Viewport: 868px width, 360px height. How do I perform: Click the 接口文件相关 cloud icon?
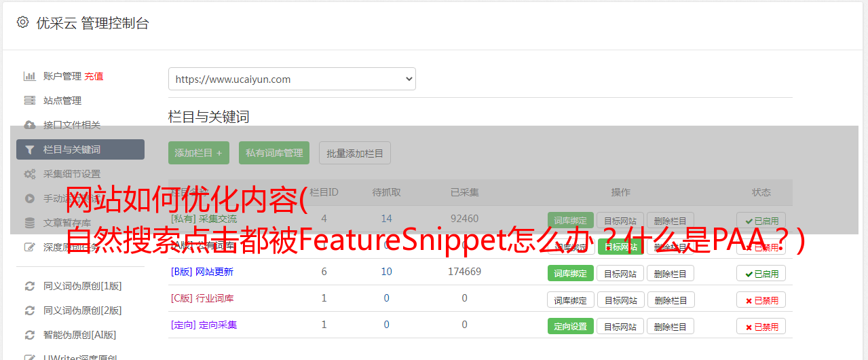pos(29,125)
